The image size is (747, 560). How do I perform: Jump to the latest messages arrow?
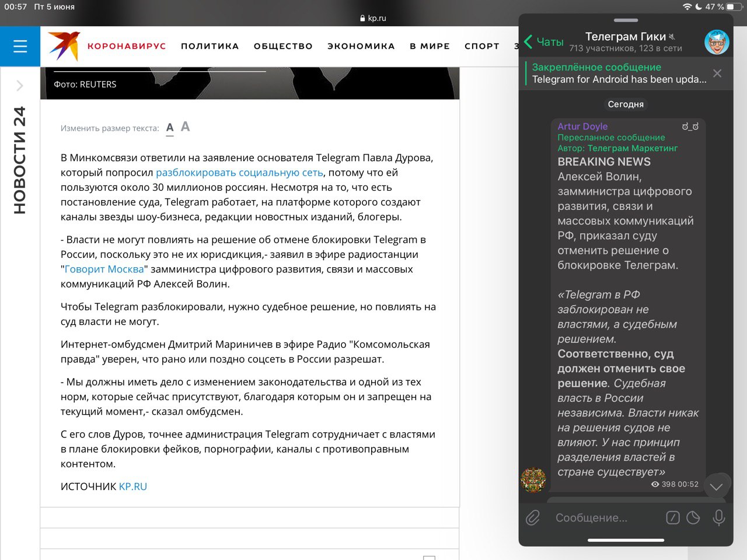coord(717,487)
